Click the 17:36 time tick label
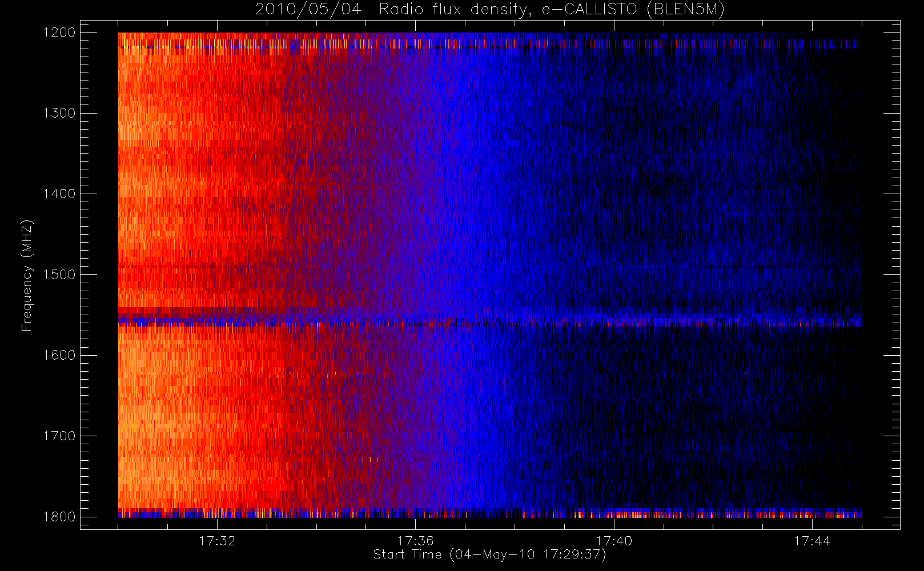924x571 pixels. click(x=416, y=541)
